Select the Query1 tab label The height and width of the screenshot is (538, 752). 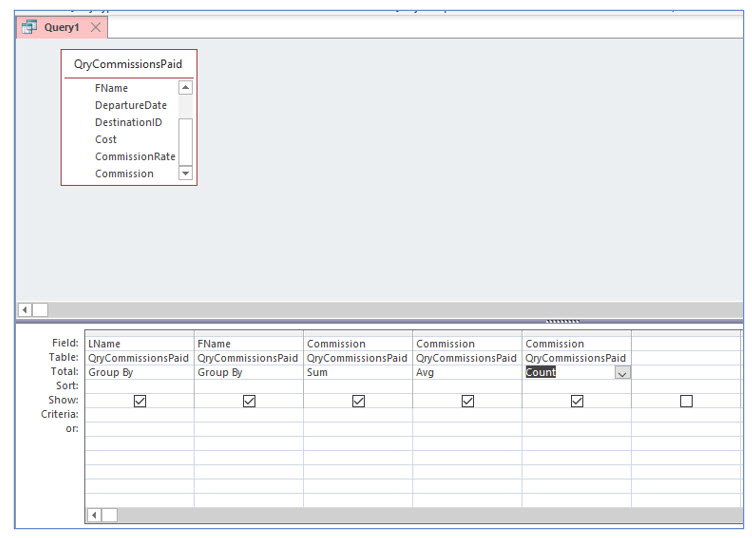pyautogui.click(x=61, y=27)
